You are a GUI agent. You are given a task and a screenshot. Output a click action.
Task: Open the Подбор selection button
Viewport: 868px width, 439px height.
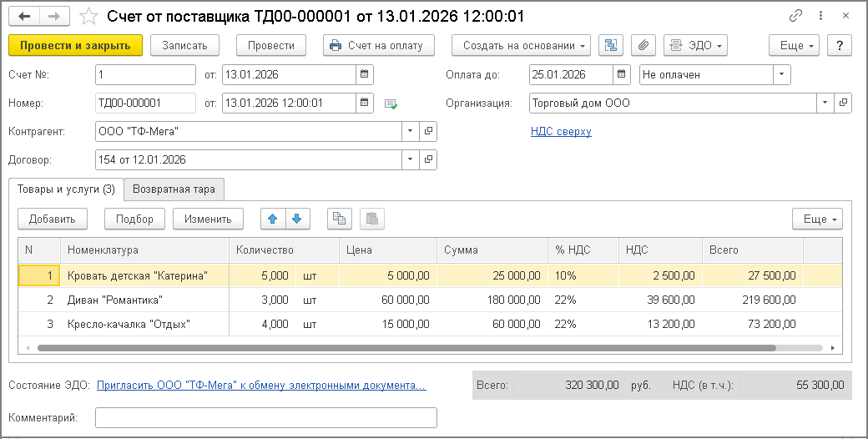coord(134,219)
